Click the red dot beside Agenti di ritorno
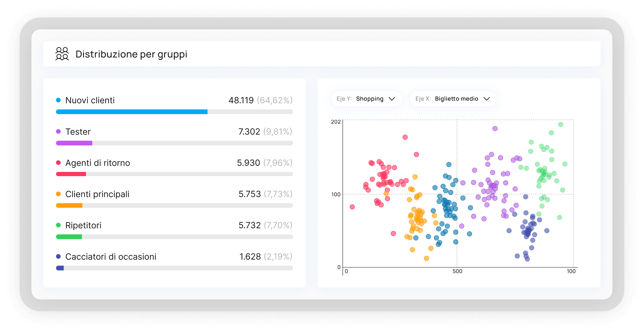644x333 pixels. pos(58,163)
